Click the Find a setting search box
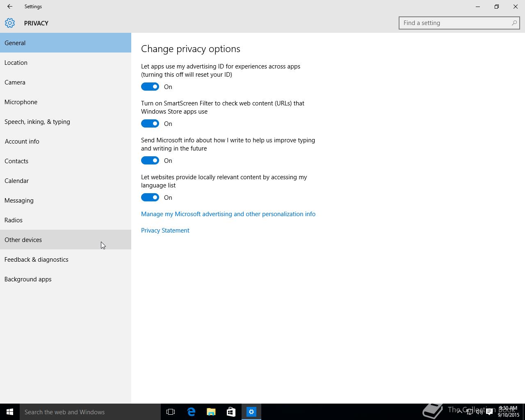 tap(459, 23)
